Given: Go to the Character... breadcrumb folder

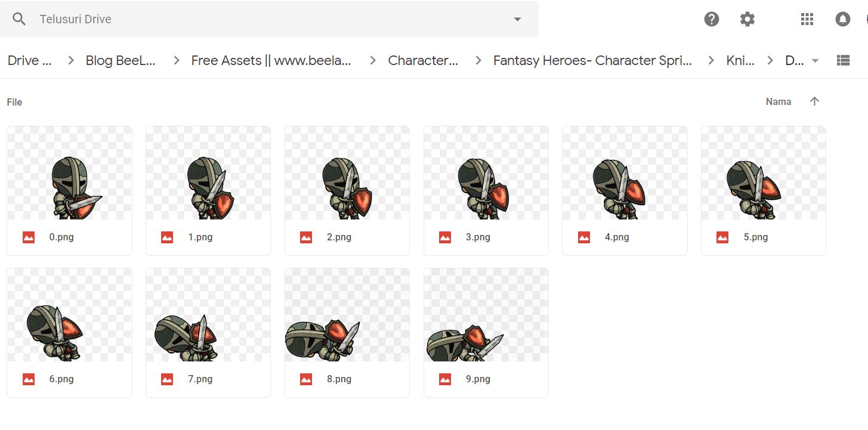Looking at the screenshot, I should [x=423, y=60].
